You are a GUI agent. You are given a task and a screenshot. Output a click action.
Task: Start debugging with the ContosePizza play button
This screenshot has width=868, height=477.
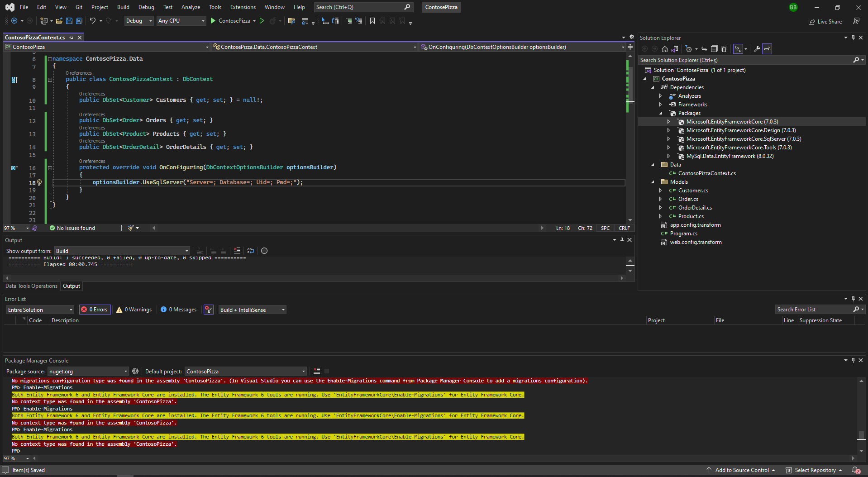213,21
